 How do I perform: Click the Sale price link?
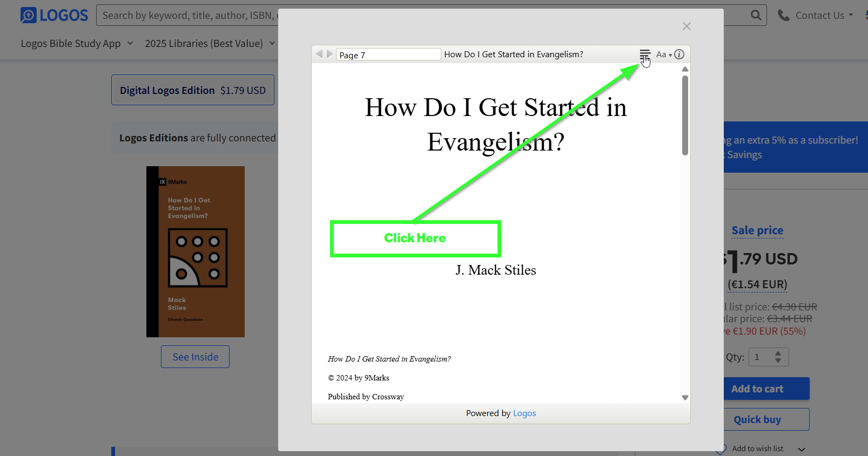click(x=757, y=230)
